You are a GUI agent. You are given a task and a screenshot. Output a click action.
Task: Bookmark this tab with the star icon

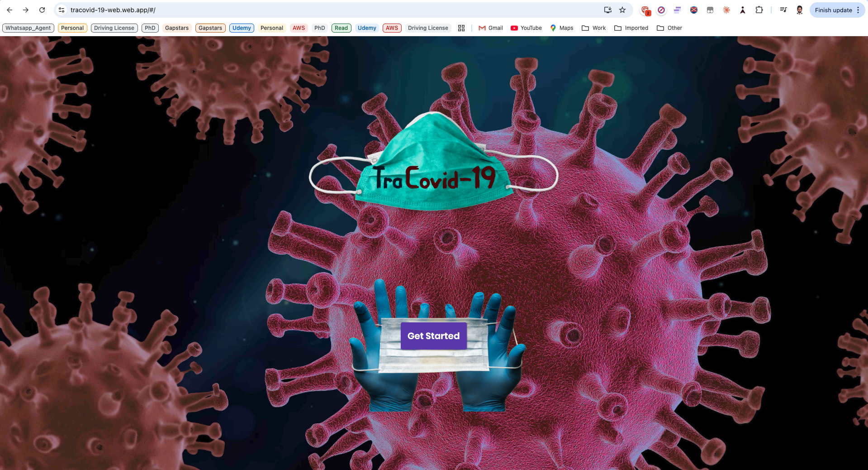click(x=622, y=10)
